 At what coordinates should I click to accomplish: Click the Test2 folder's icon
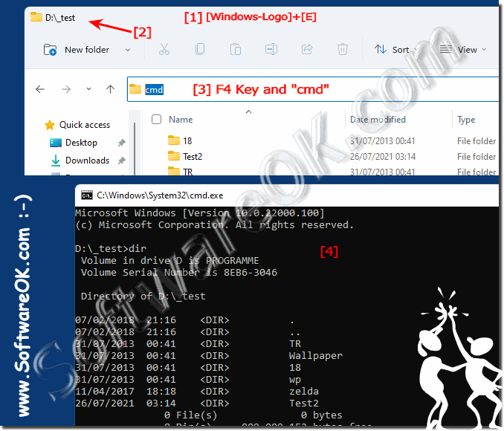(x=174, y=156)
